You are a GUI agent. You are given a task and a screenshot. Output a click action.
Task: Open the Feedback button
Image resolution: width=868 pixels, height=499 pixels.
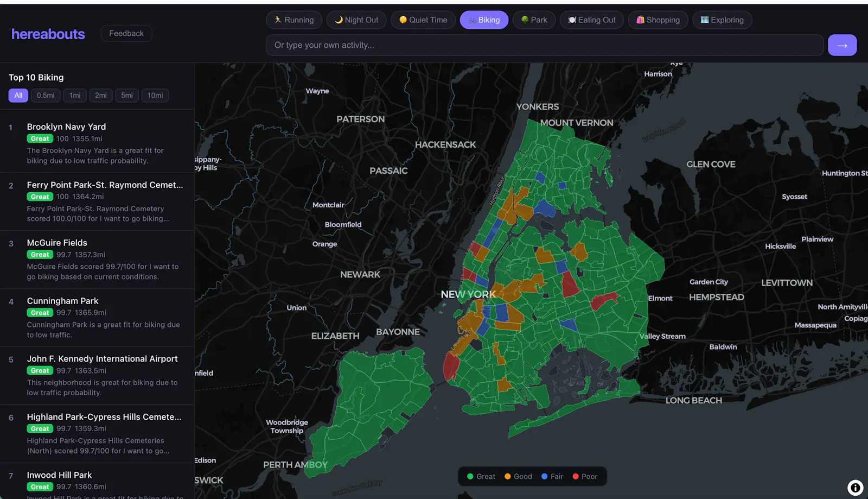click(x=126, y=33)
